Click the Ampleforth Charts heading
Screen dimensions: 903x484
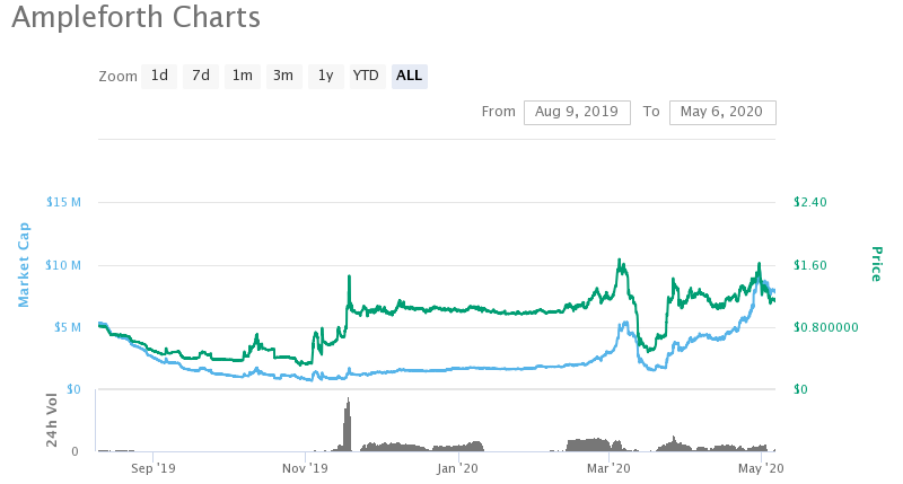[x=136, y=18]
